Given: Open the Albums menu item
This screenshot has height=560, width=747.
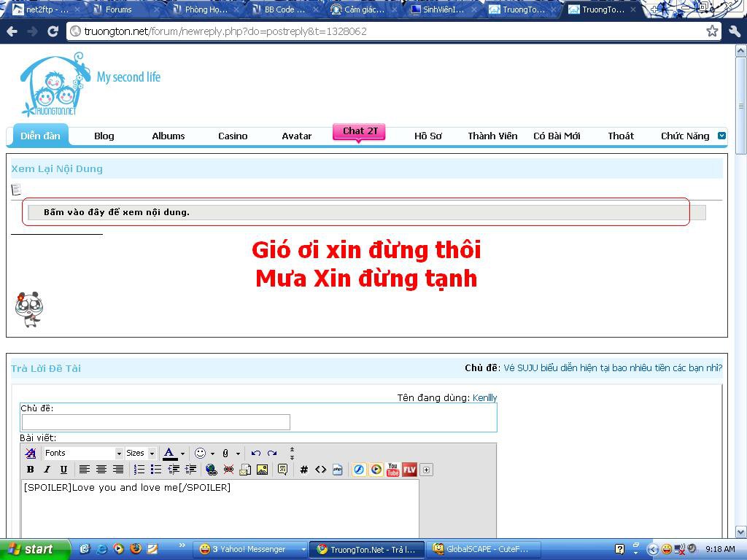Looking at the screenshot, I should (169, 136).
